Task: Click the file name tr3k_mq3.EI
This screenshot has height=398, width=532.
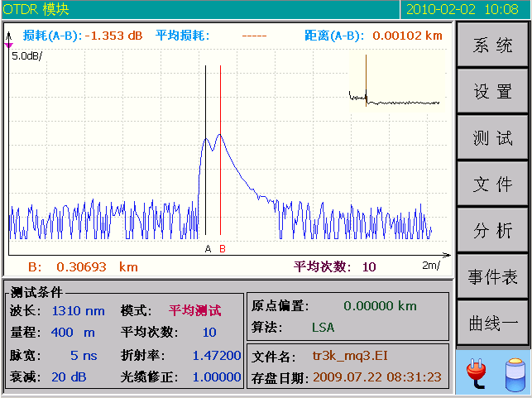Action: coord(350,356)
